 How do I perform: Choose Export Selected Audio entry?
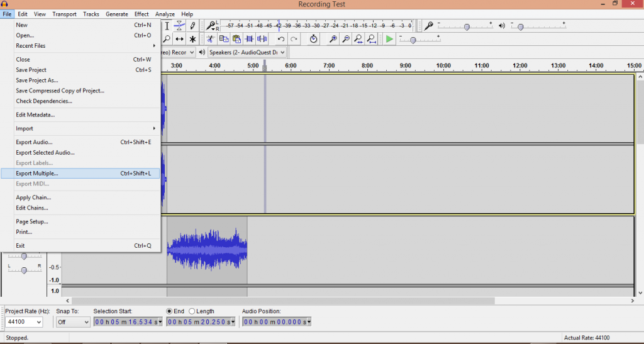tap(80, 152)
